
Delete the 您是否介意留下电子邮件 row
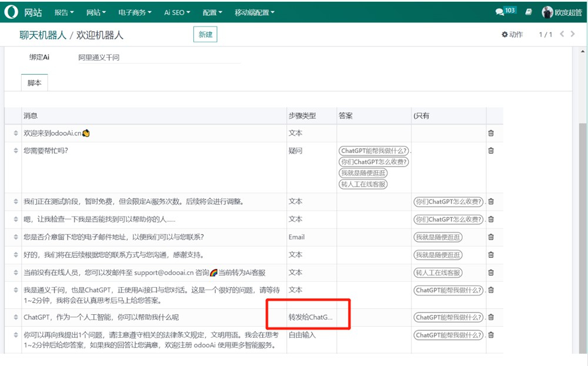pyautogui.click(x=491, y=237)
